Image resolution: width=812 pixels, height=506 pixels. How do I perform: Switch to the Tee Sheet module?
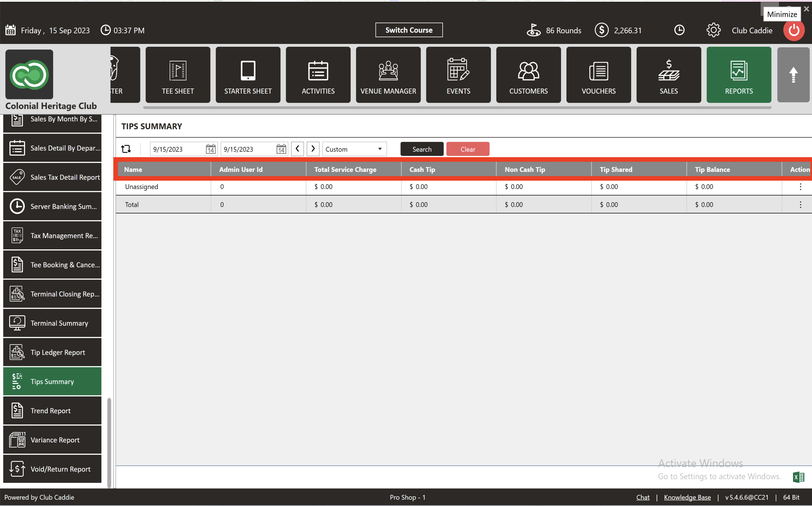point(178,75)
